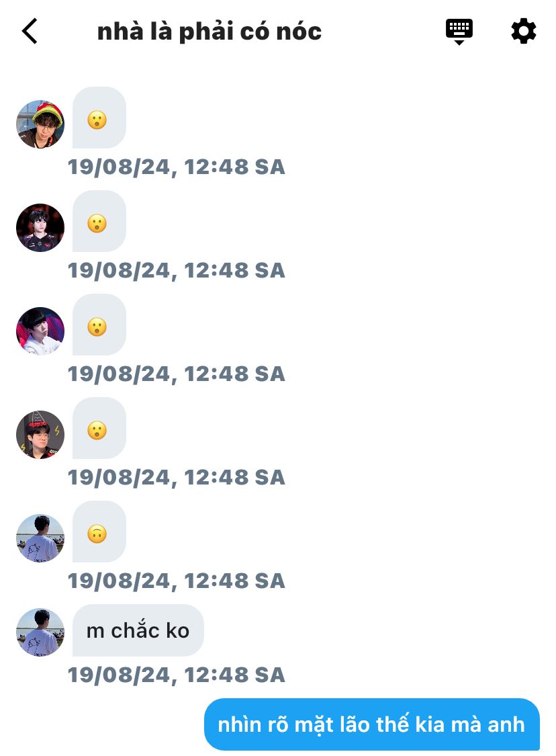This screenshot has width=556, height=756.
Task: Tap timestamp under the first emoji message
Action: click(x=177, y=167)
